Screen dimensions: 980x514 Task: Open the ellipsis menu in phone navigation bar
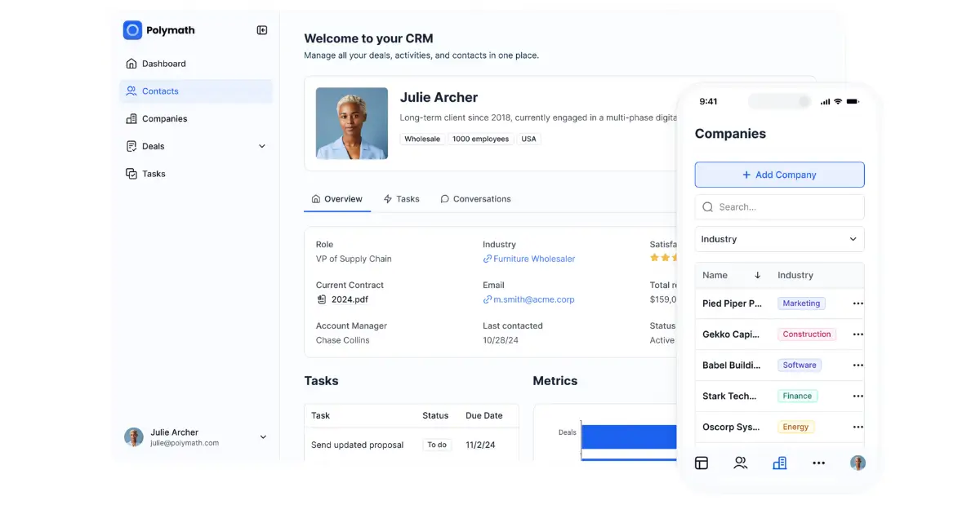[819, 463]
